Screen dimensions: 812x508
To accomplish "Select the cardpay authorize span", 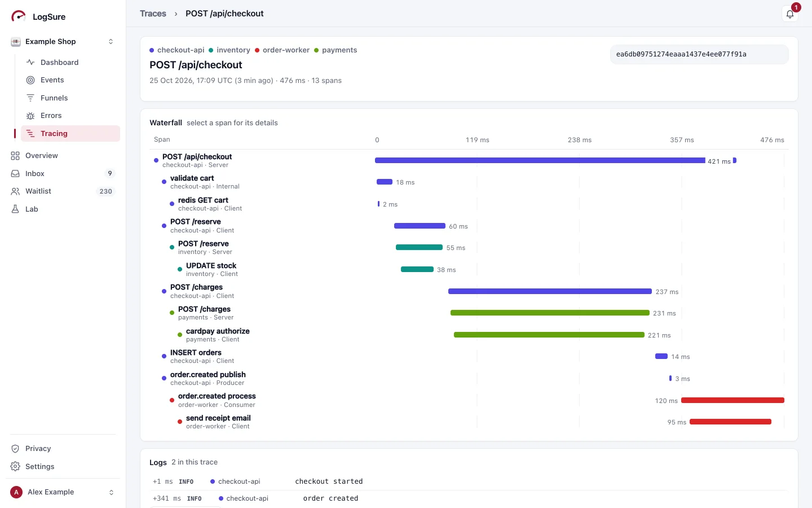I will (x=469, y=335).
